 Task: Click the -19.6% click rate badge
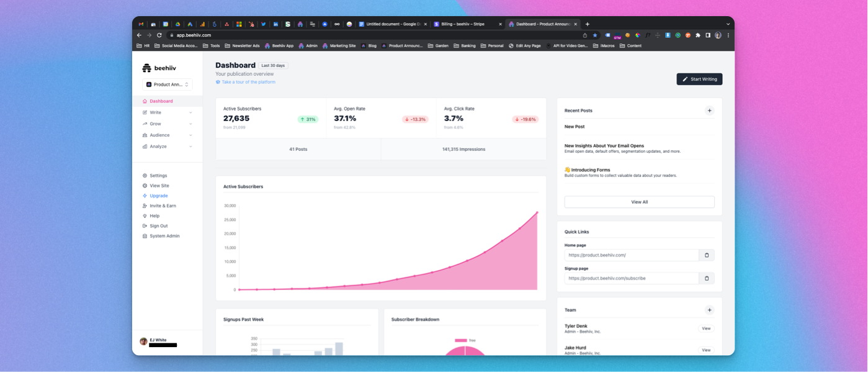pos(526,119)
